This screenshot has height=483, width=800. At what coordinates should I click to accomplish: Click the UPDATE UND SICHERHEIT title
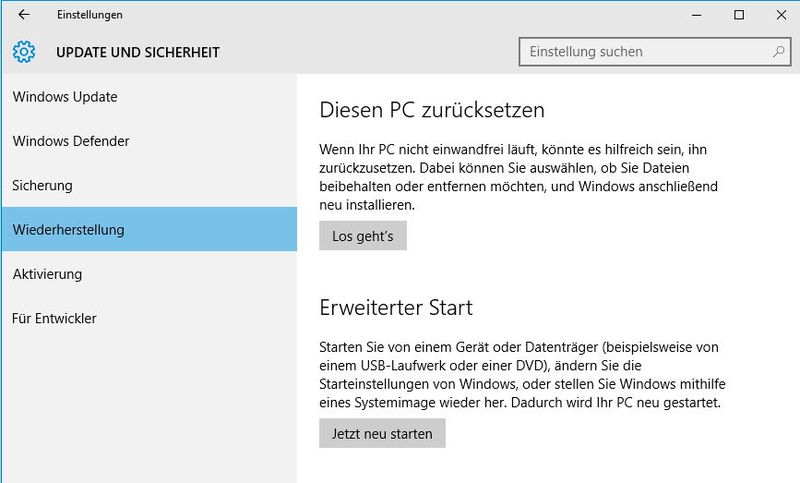click(138, 53)
